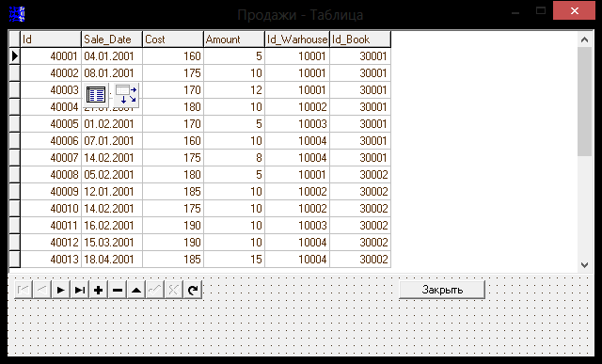Select Id_Book cell in row 40001

pos(360,56)
